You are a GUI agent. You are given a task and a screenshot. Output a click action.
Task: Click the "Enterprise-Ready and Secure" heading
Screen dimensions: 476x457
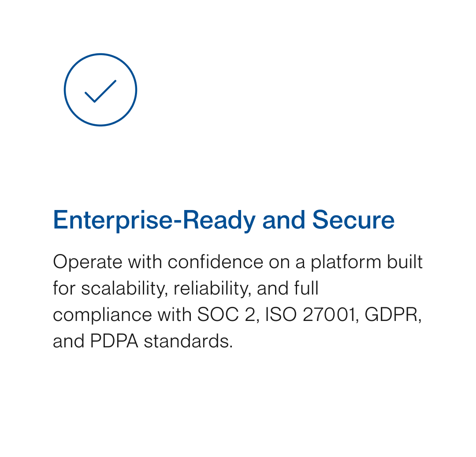click(223, 220)
